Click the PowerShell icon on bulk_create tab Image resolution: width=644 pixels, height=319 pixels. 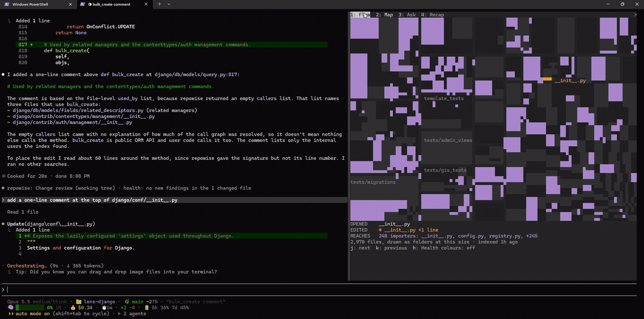82,4
